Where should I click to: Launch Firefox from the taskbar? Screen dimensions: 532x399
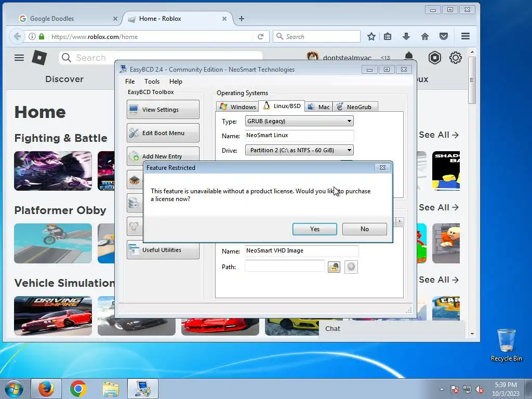pos(46,389)
